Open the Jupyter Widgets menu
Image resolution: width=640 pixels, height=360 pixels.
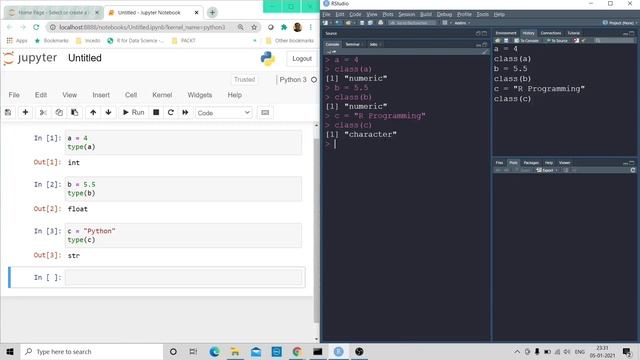coord(200,95)
